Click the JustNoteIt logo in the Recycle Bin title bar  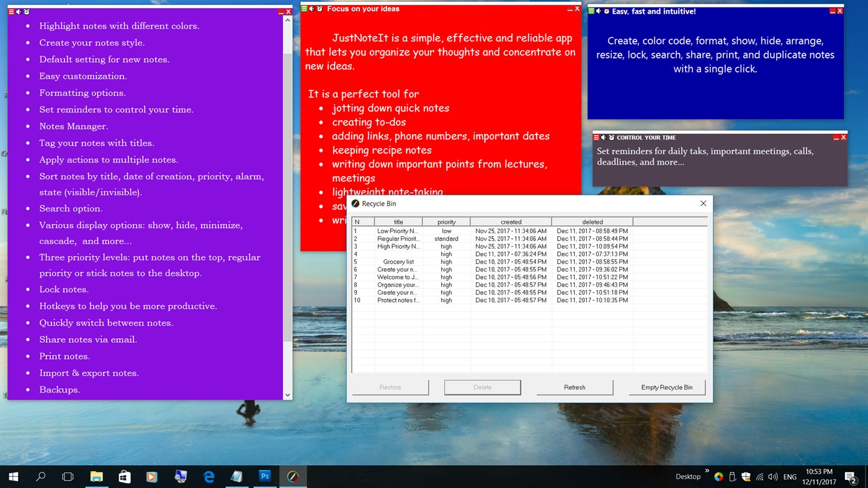355,203
